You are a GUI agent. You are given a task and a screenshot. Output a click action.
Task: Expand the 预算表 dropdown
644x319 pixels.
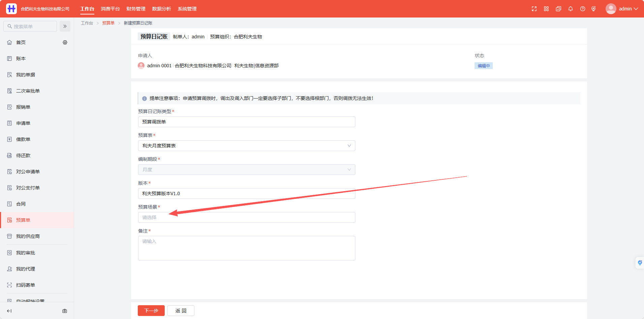247,146
